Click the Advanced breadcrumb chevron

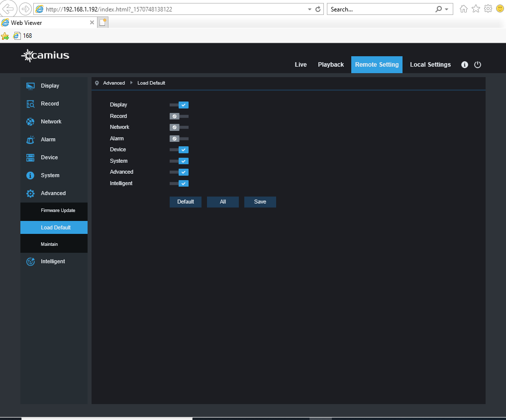130,83
